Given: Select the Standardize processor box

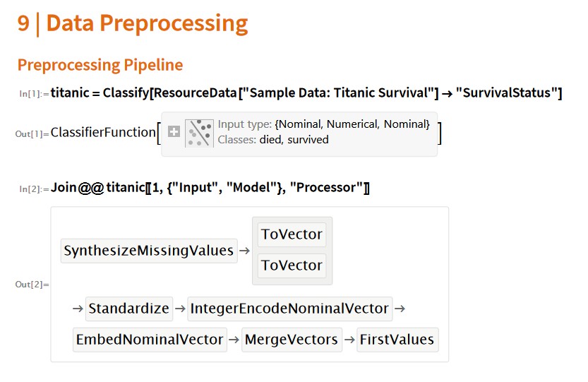Looking at the screenshot, I should pyautogui.click(x=129, y=309).
